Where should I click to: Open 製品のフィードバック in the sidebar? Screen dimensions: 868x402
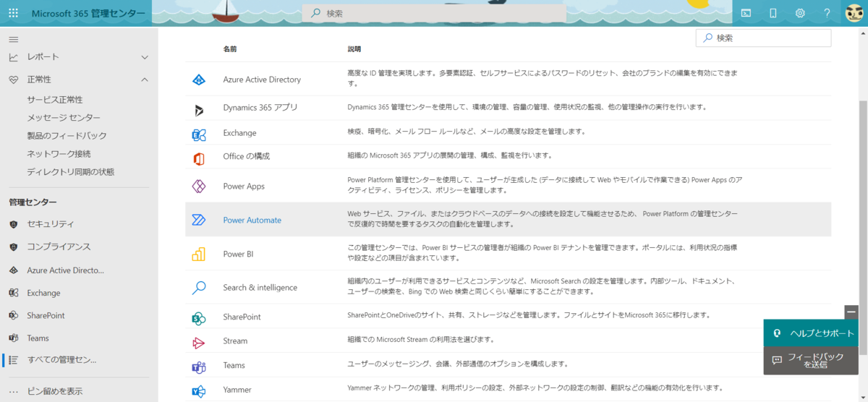[x=67, y=135]
